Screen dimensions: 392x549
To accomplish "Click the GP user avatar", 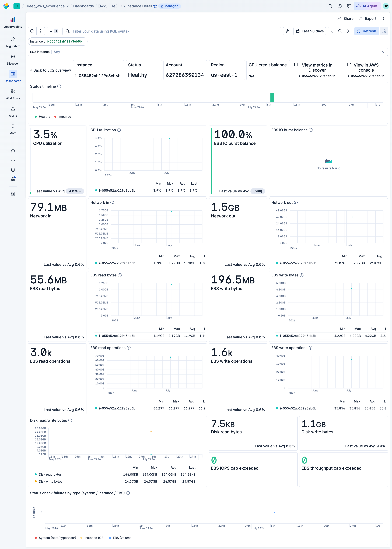I will point(386,6).
